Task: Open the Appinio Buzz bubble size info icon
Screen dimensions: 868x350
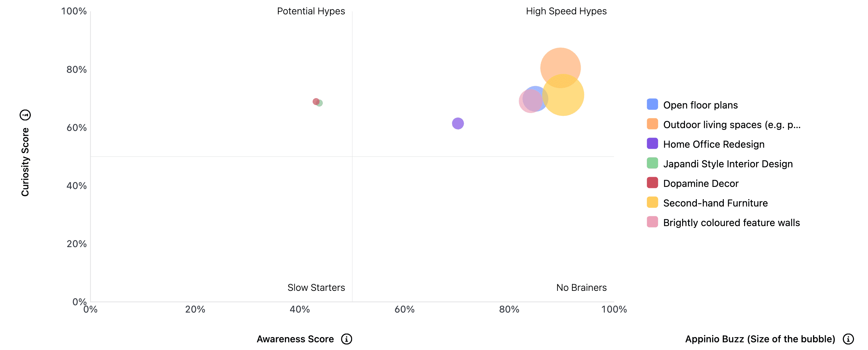Action: 848,339
